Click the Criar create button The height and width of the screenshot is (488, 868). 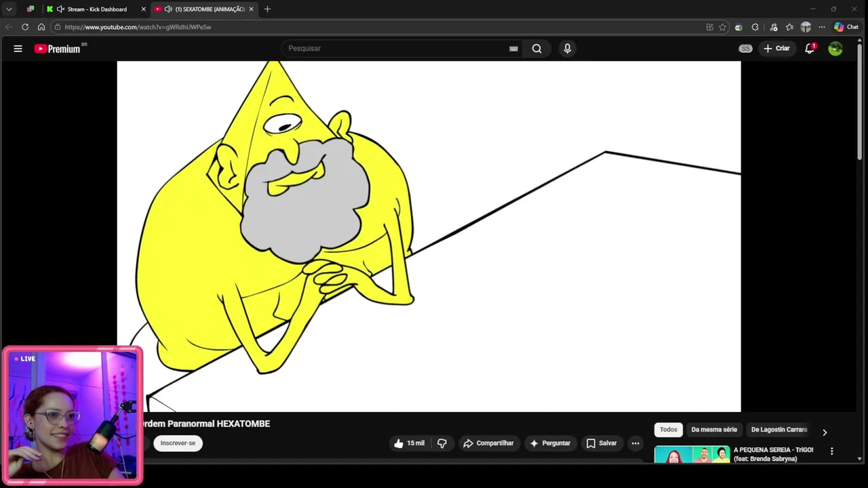[776, 49]
